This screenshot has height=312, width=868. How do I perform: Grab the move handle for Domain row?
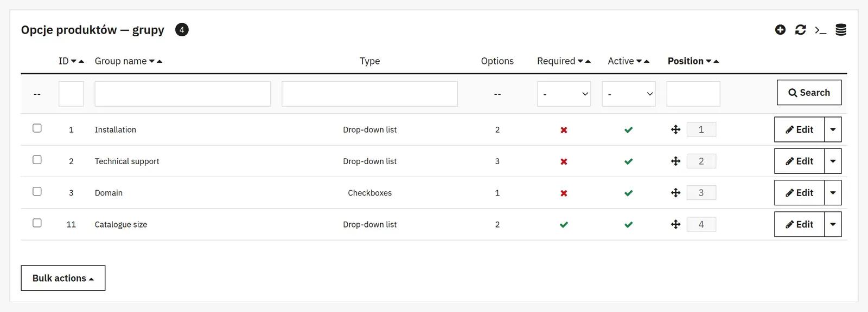(675, 193)
